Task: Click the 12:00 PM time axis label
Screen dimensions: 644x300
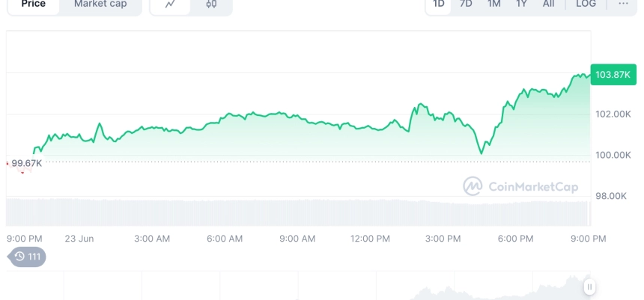Action: 370,239
